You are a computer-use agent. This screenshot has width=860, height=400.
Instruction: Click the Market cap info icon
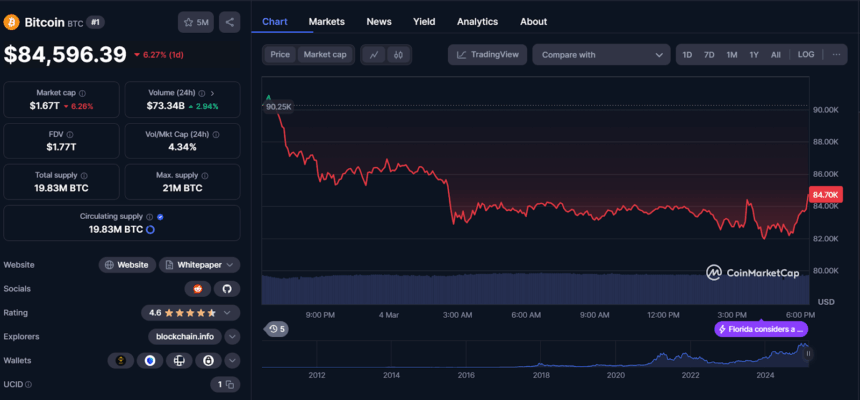[82, 93]
